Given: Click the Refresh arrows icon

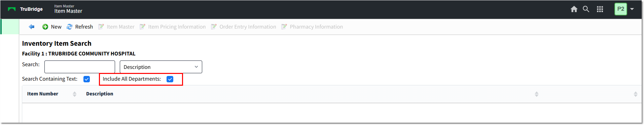Looking at the screenshot, I should 69,27.
